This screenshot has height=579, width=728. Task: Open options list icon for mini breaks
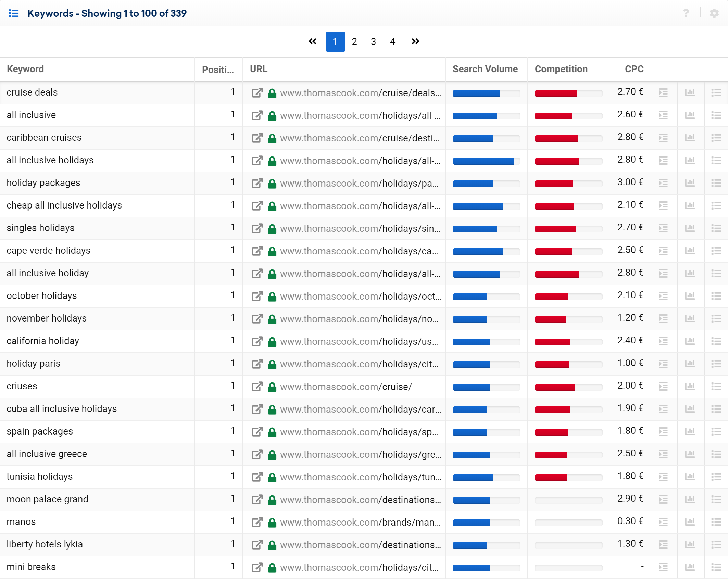coord(716,567)
